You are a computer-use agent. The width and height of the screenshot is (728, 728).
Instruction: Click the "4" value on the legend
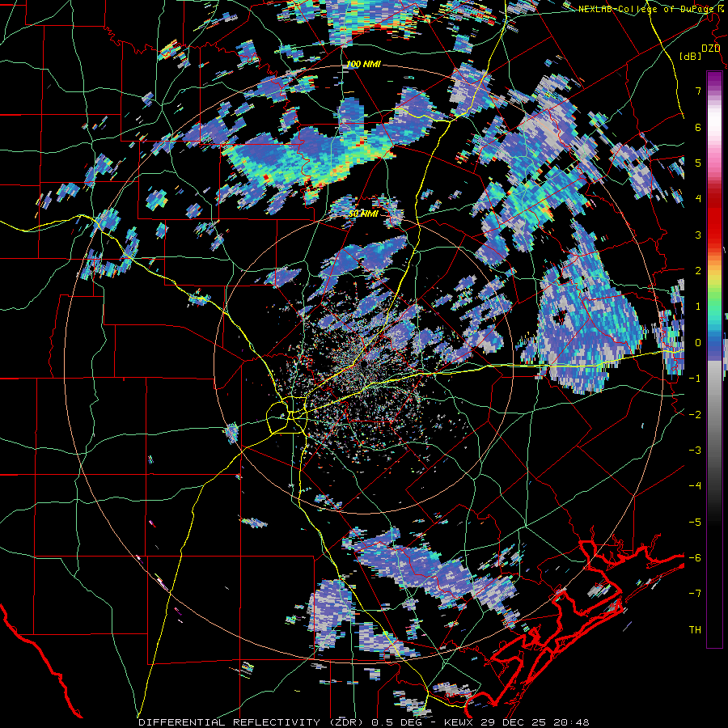[698, 199]
